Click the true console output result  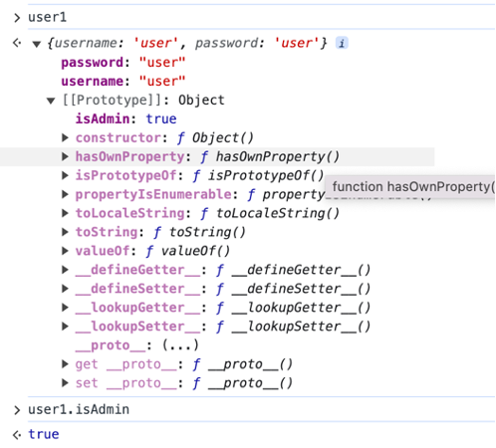pos(44,434)
